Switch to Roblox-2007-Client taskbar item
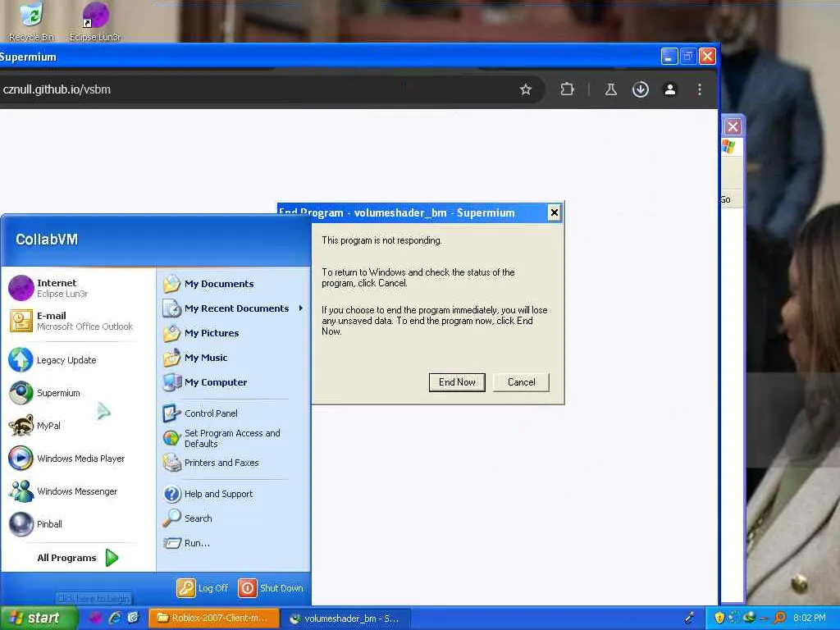 [214, 619]
